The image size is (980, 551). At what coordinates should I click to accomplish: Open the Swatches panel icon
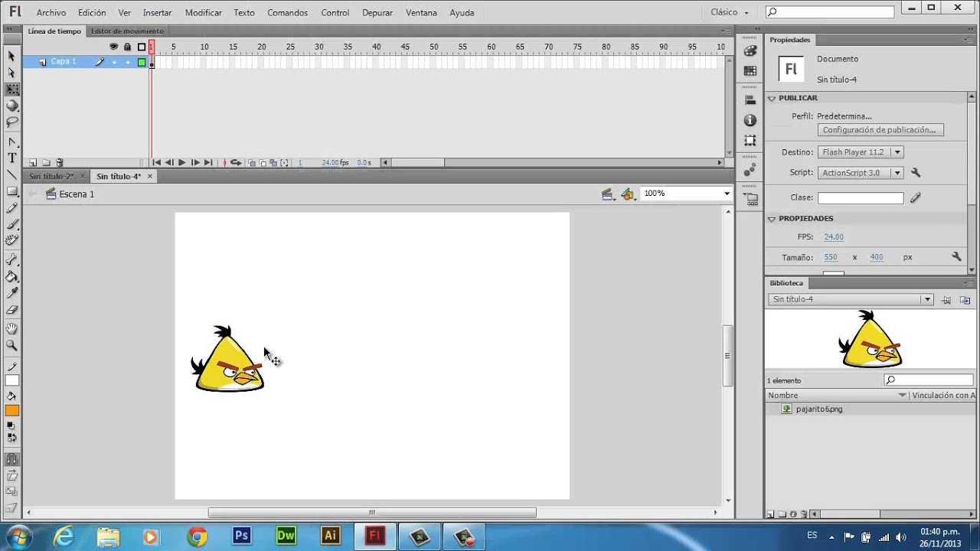point(750,71)
